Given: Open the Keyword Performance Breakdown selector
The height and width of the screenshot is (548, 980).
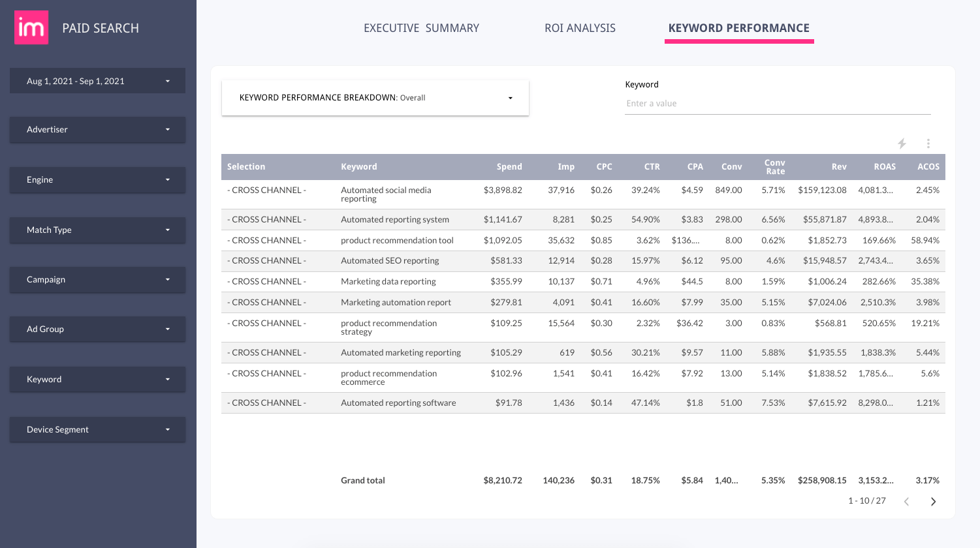Looking at the screenshot, I should tap(375, 97).
